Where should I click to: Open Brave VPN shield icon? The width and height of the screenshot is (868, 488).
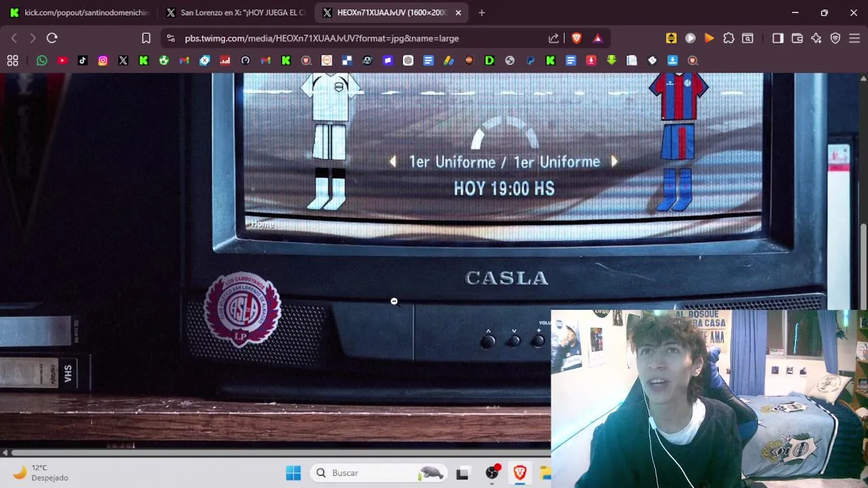click(x=835, y=39)
